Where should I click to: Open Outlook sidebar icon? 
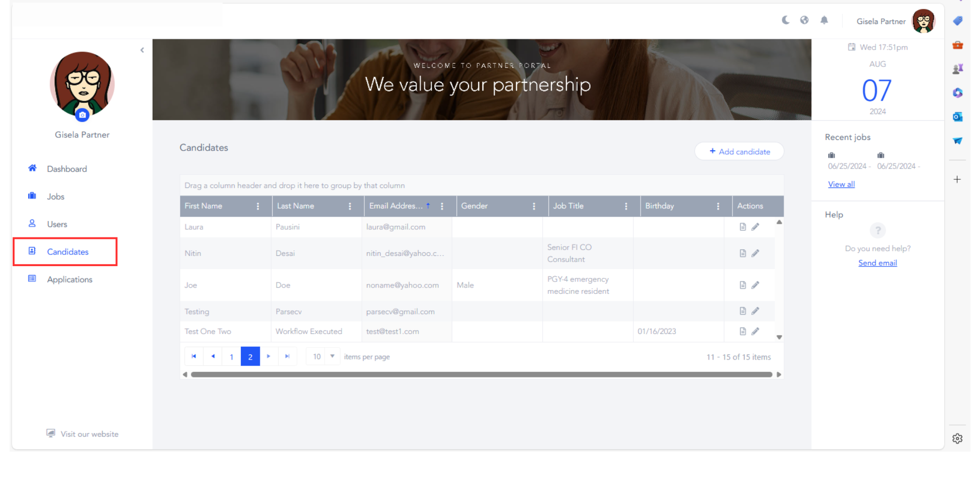point(958,117)
